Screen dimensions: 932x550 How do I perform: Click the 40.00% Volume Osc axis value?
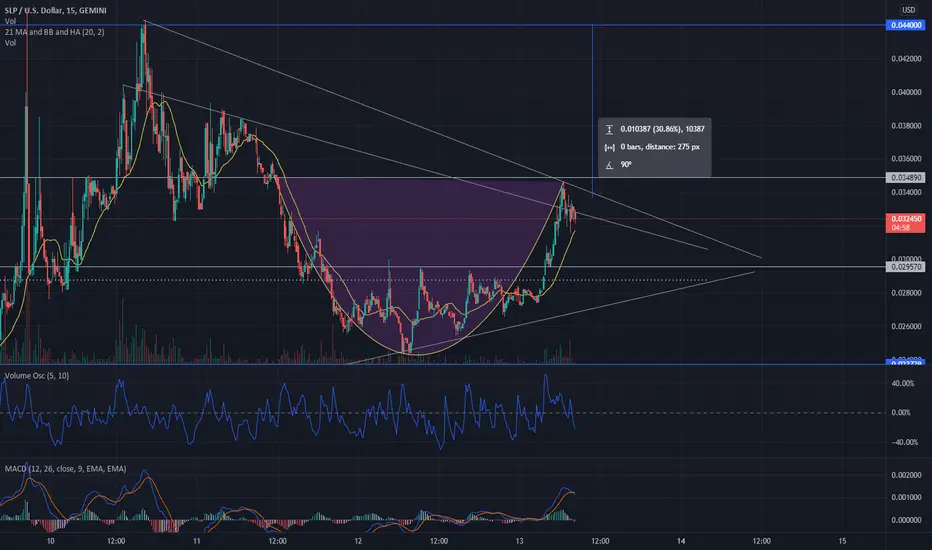(x=903, y=384)
